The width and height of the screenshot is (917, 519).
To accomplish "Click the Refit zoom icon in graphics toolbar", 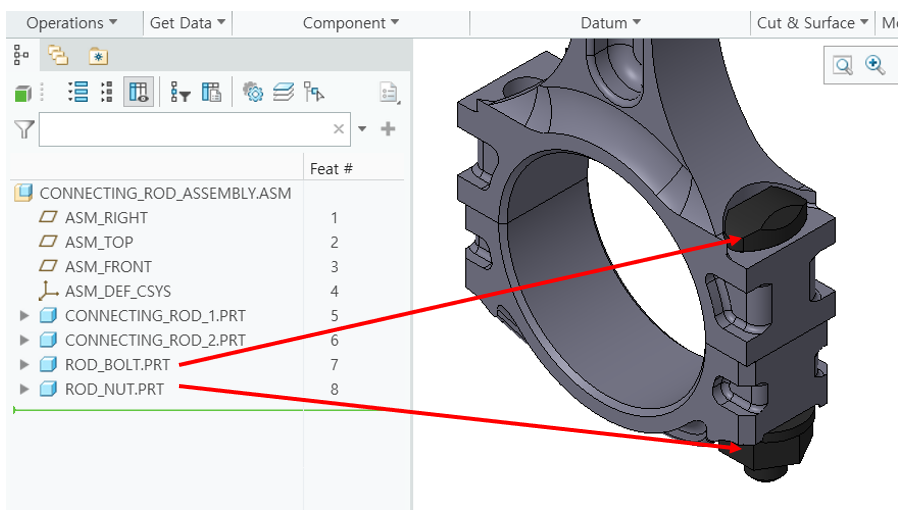I will (x=843, y=66).
